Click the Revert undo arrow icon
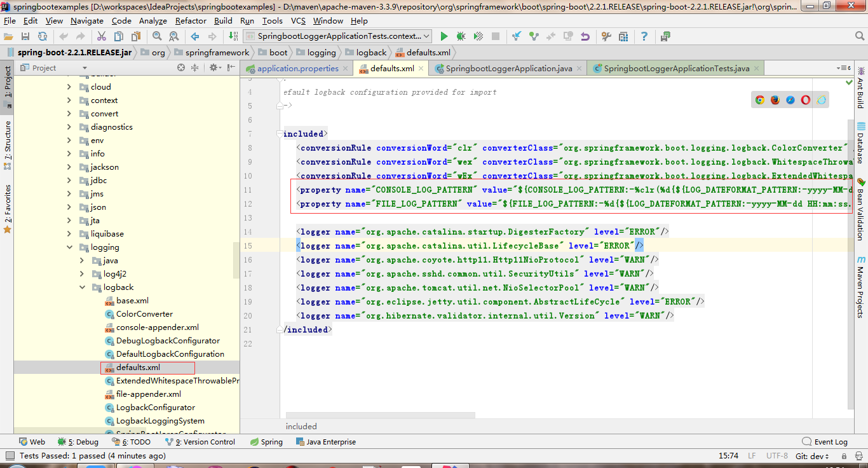868x468 pixels. coord(585,36)
